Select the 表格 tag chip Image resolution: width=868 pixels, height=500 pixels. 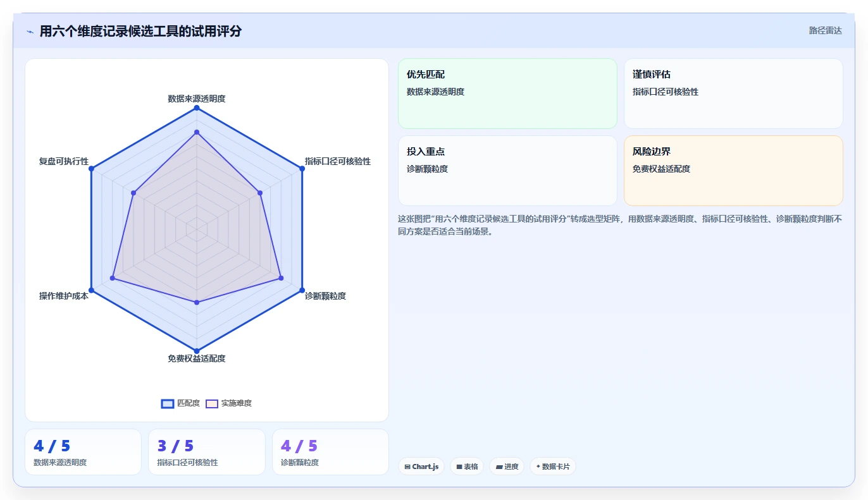(467, 466)
